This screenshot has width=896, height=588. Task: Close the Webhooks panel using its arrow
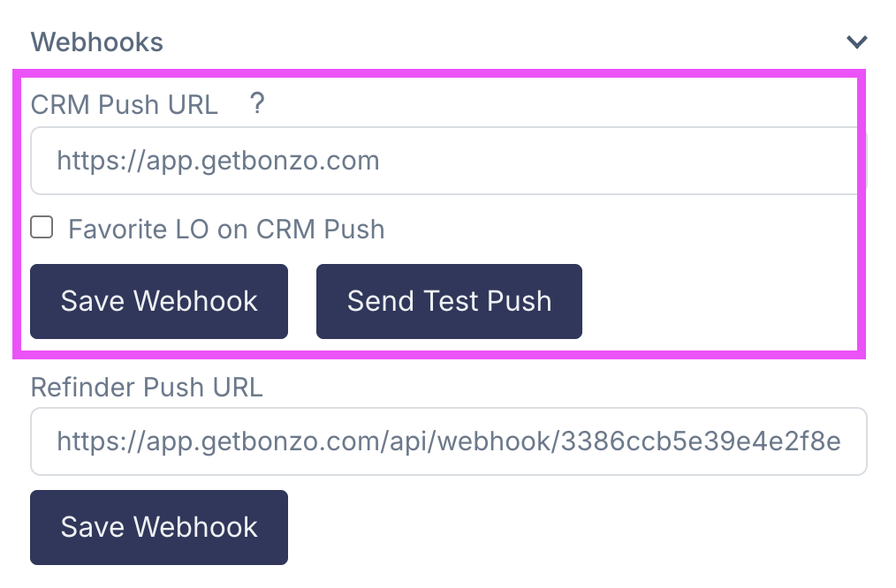(x=854, y=41)
